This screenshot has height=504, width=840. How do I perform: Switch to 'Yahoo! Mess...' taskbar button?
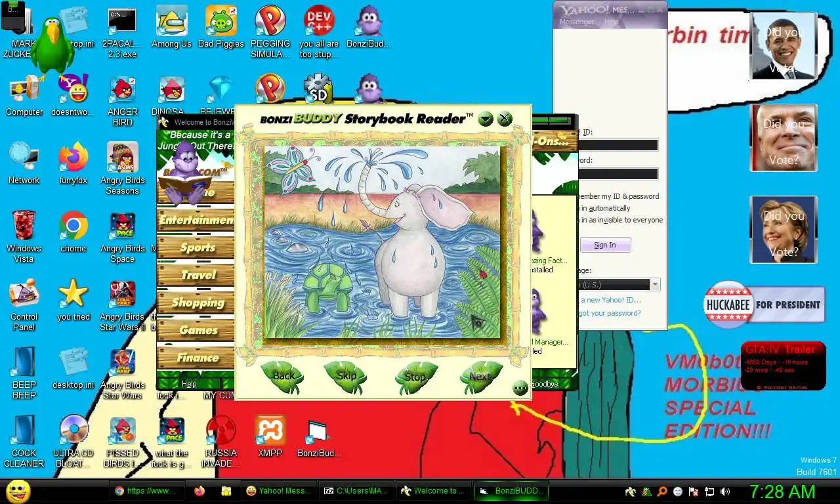pos(278,491)
